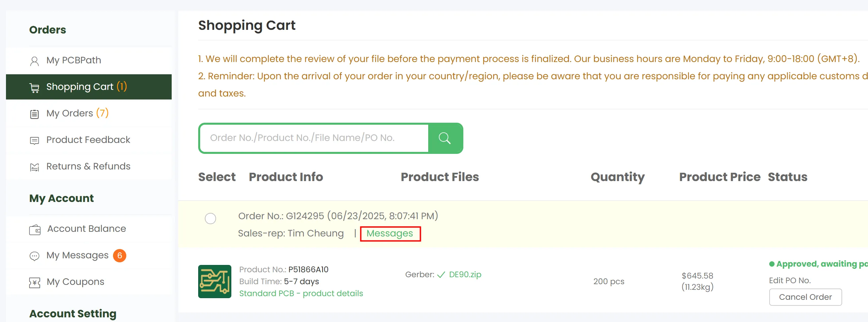
Task: Click the Returns & Refunds icon
Action: point(34,167)
